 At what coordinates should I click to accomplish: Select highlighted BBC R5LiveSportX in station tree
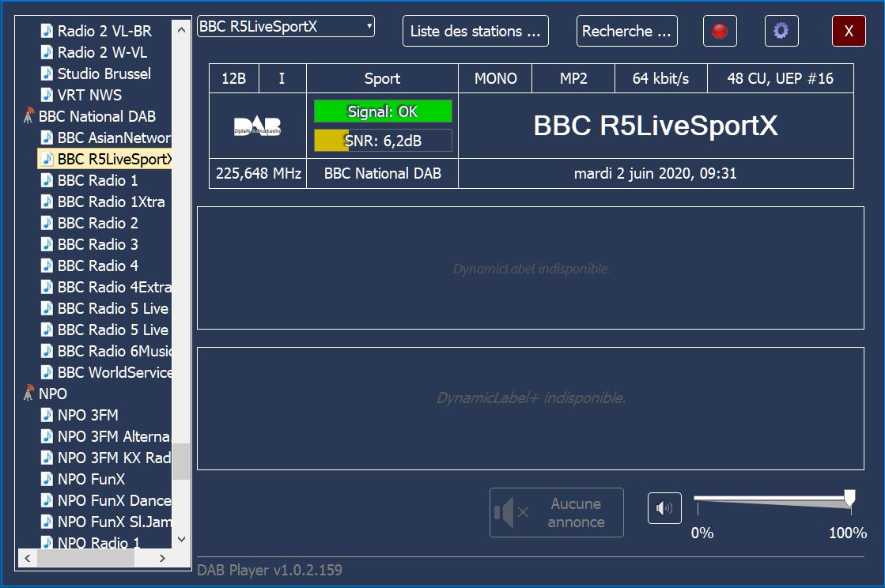point(105,159)
